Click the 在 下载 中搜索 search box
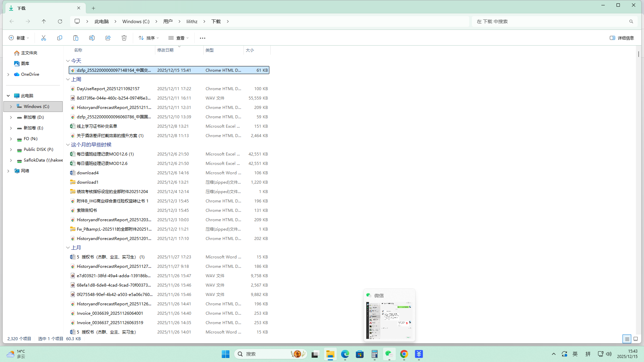The width and height of the screenshot is (644, 362). pos(550,21)
